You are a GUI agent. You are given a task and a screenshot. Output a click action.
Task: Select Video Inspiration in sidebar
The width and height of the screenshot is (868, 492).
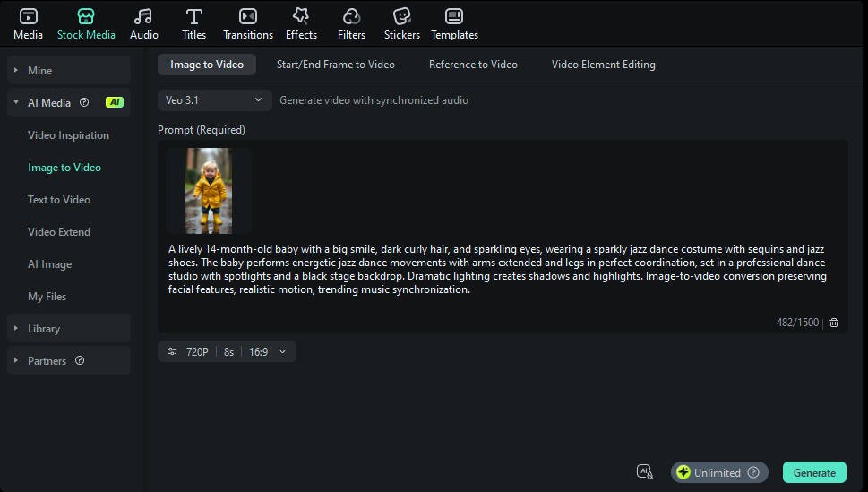pos(68,135)
